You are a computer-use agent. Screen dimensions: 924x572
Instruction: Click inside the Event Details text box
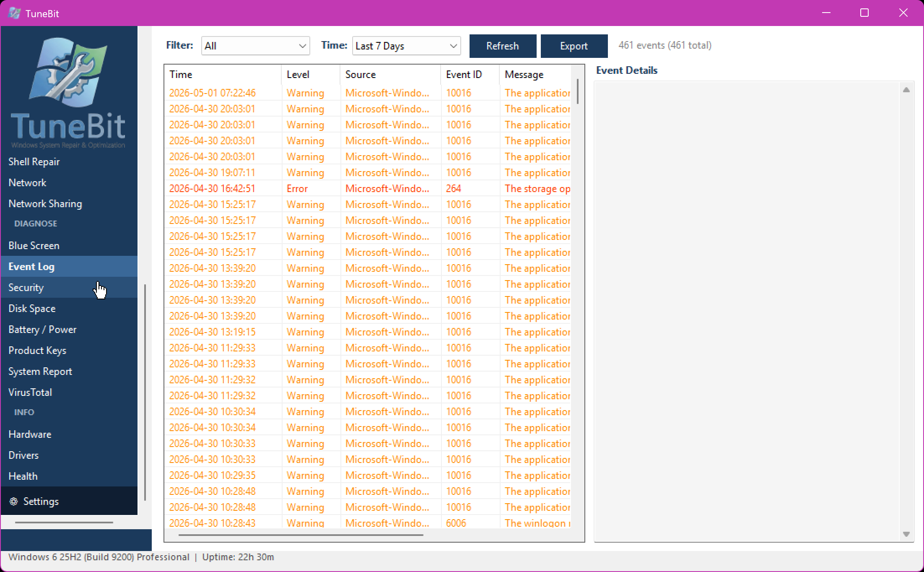pyautogui.click(x=748, y=312)
